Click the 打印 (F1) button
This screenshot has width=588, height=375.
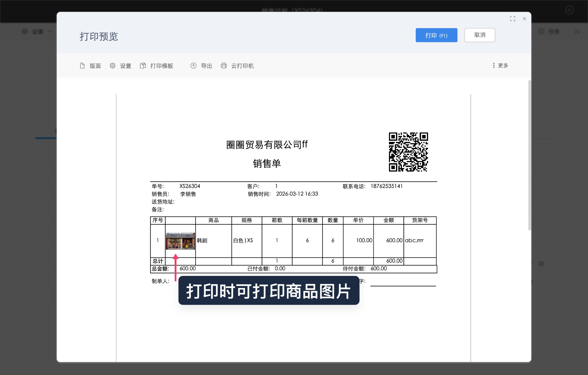pos(436,35)
